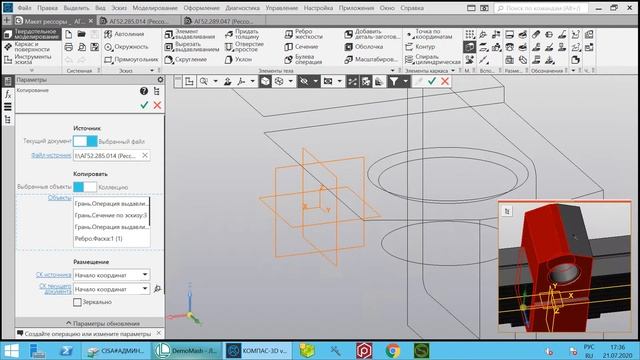Screen dimensions: 640x360
Task: Toggle source between Текущий документ and Выбранный файл
Action: tap(85, 141)
